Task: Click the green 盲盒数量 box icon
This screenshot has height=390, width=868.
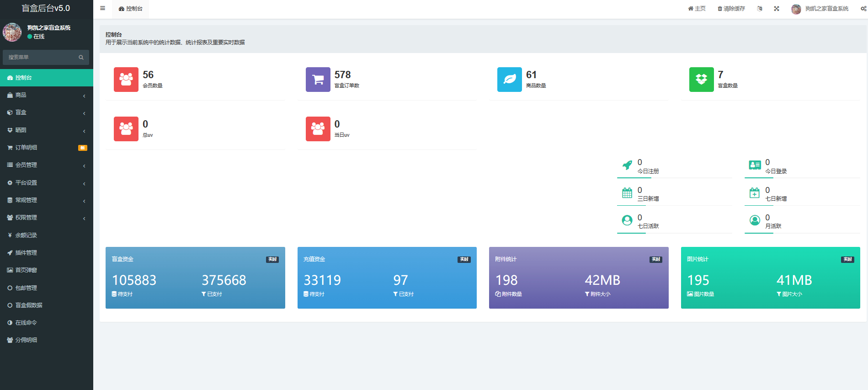Action: pos(701,80)
